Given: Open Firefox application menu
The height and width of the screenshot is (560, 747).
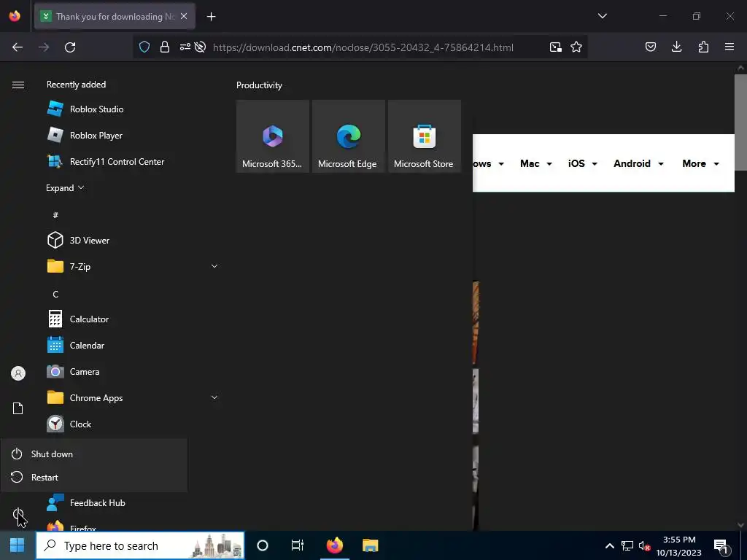Looking at the screenshot, I should click(x=729, y=47).
